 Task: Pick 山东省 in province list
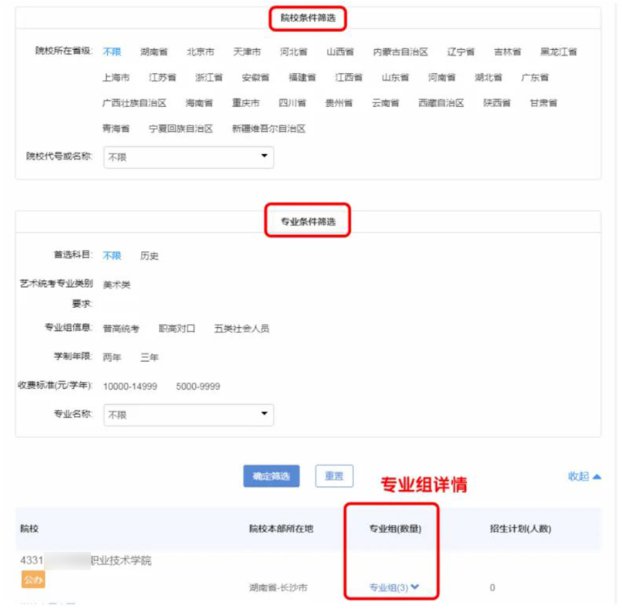click(395, 77)
